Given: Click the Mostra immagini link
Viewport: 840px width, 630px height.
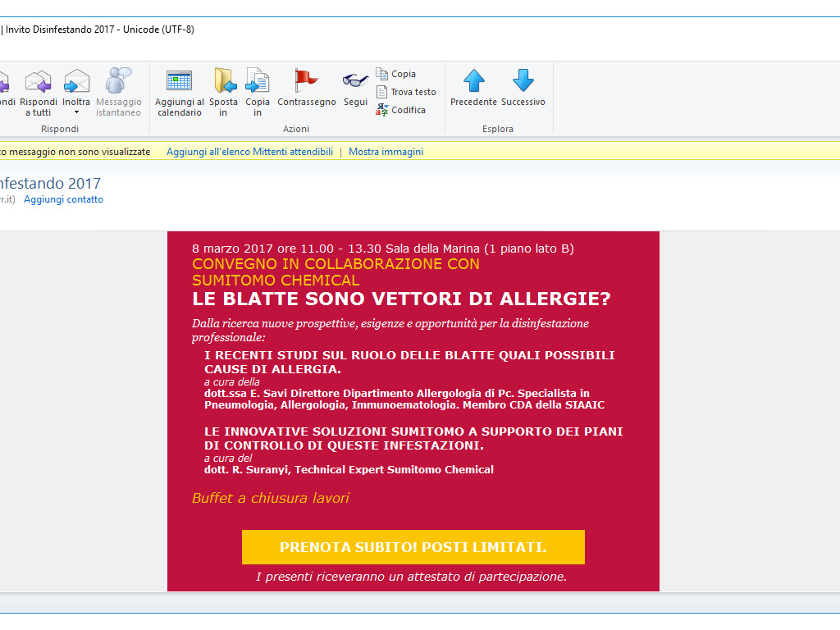Looking at the screenshot, I should pos(386,152).
